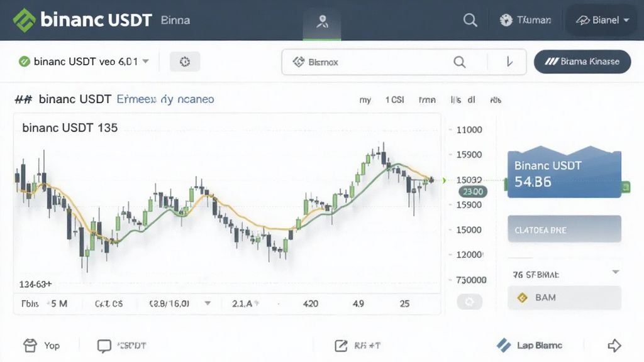
Task: Select the fmn timeframe tab
Action: click(x=427, y=100)
